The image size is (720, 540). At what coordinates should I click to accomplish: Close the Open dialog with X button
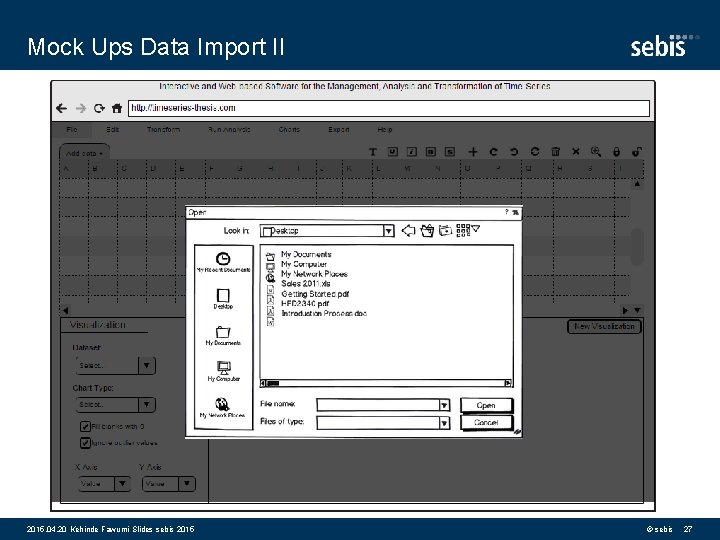click(x=516, y=212)
